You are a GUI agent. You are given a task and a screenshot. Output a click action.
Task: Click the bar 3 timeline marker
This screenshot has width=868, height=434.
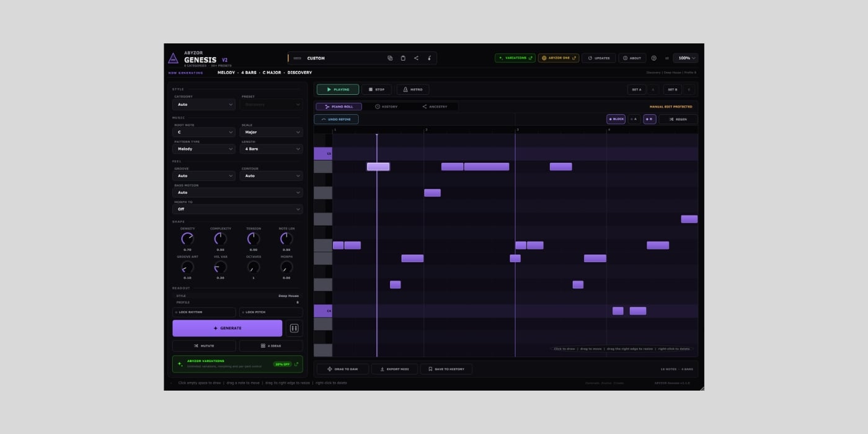[x=518, y=130]
